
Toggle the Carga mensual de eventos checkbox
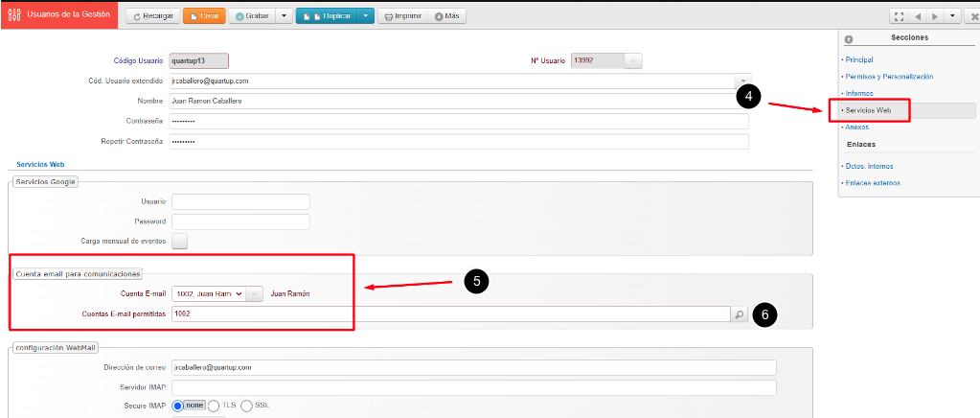click(x=180, y=241)
